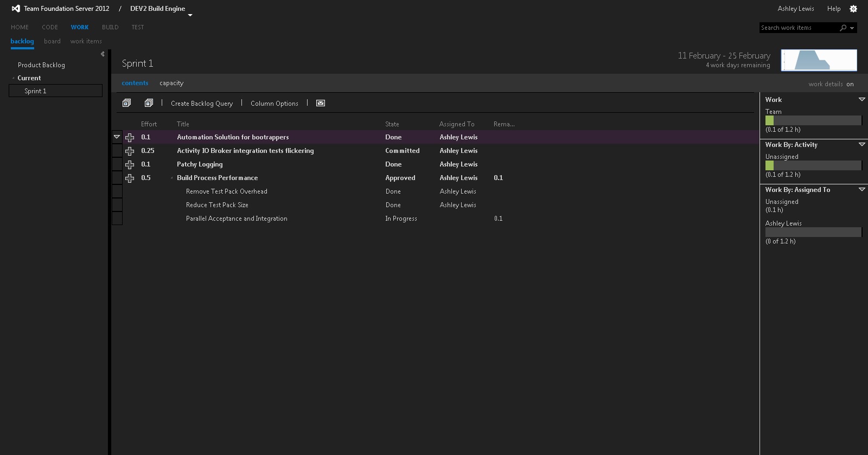Add task to Build Process Performance

130,178
